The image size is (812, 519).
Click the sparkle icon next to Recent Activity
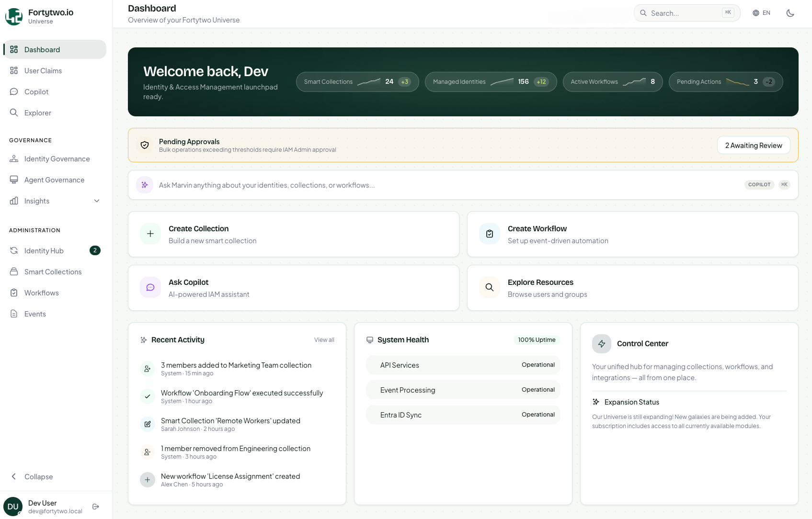(x=143, y=339)
